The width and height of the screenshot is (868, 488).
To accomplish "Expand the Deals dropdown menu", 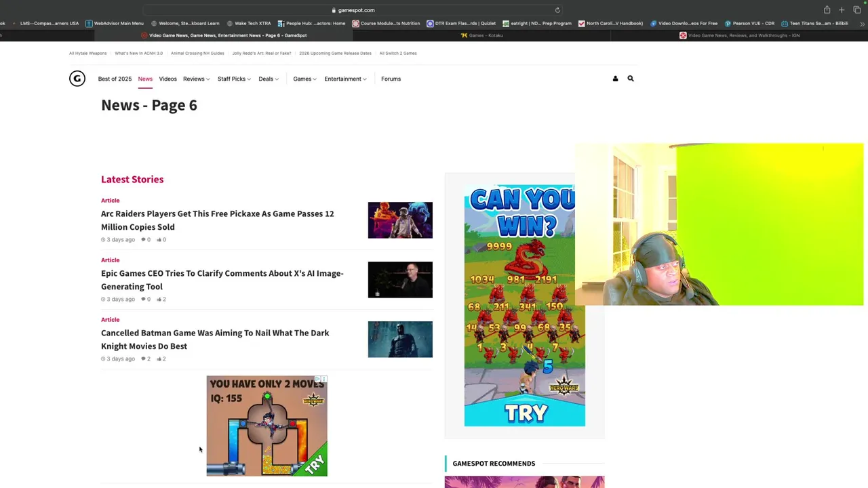I will tap(269, 79).
